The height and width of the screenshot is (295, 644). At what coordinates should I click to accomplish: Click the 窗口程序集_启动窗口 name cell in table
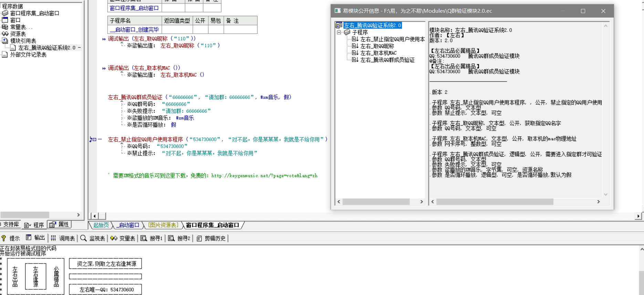(134, 8)
